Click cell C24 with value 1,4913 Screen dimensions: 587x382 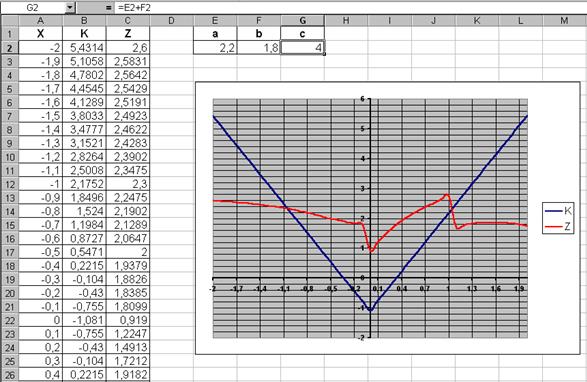click(x=128, y=347)
